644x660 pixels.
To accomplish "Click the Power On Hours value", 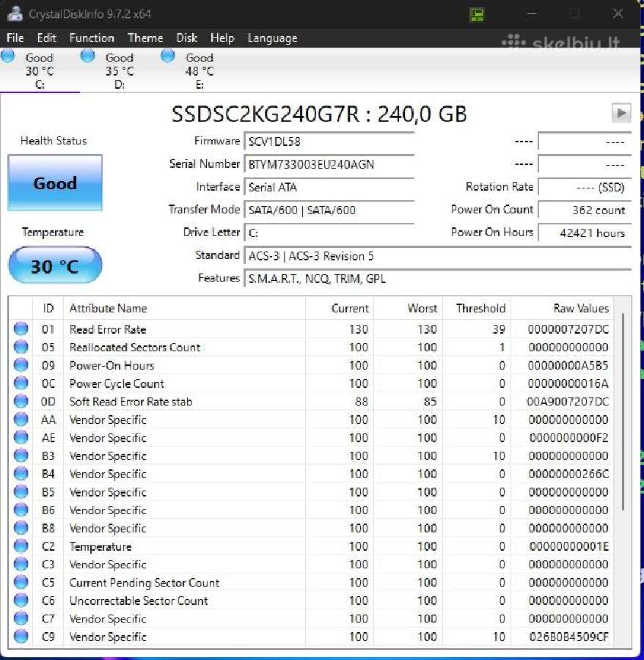I will (x=585, y=232).
